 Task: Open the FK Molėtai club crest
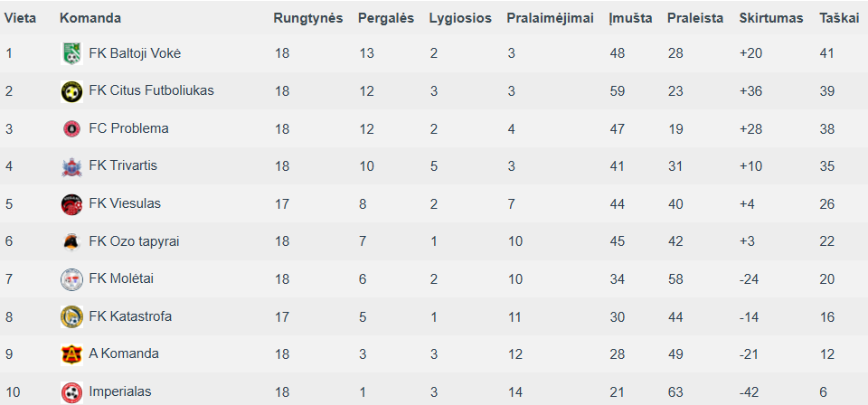coord(71,278)
